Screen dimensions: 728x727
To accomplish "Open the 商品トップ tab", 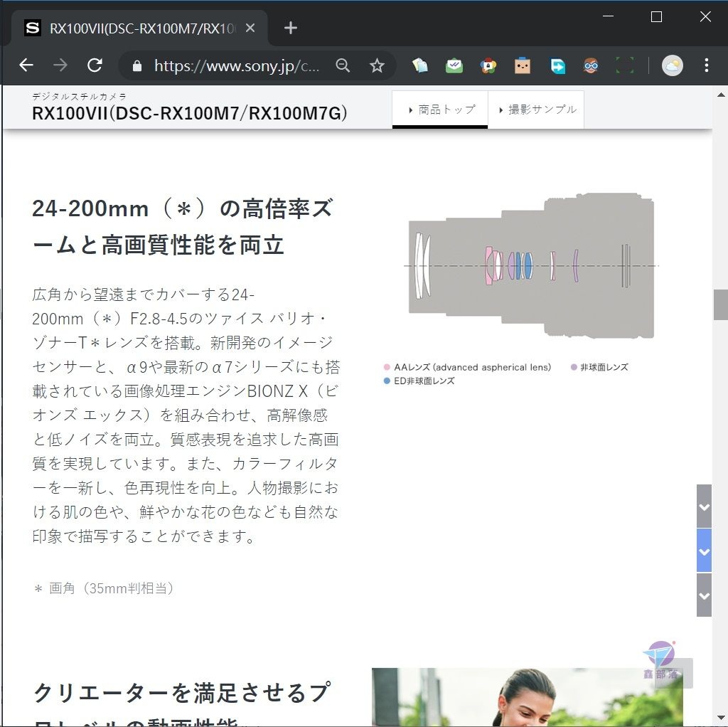I will click(x=440, y=110).
